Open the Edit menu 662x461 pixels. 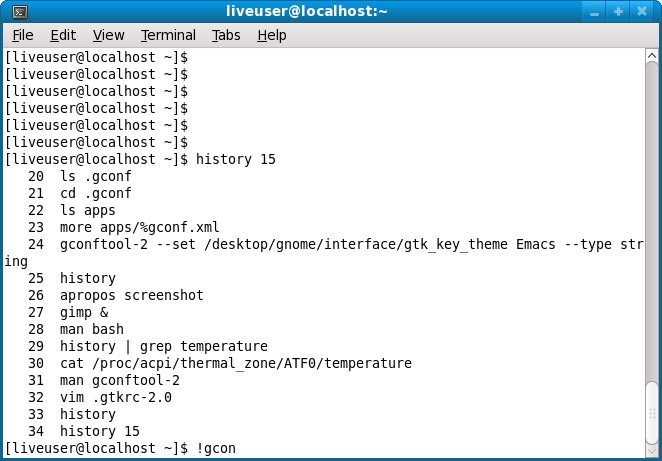[x=63, y=35]
